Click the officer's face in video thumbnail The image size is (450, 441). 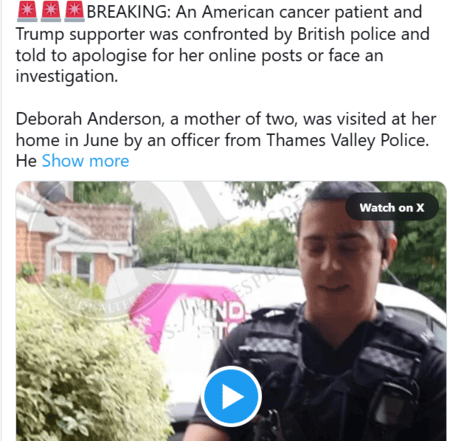pyautogui.click(x=343, y=257)
